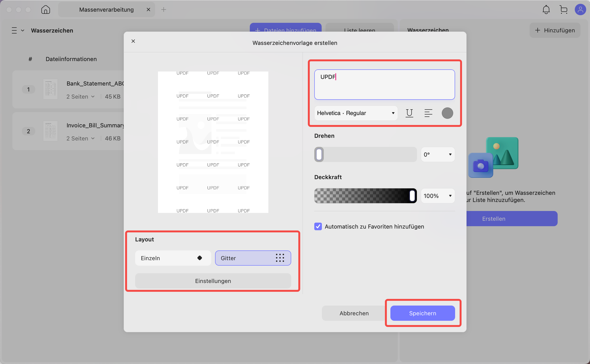590x364 pixels.
Task: Open the gray text color swatch
Action: tap(447, 113)
